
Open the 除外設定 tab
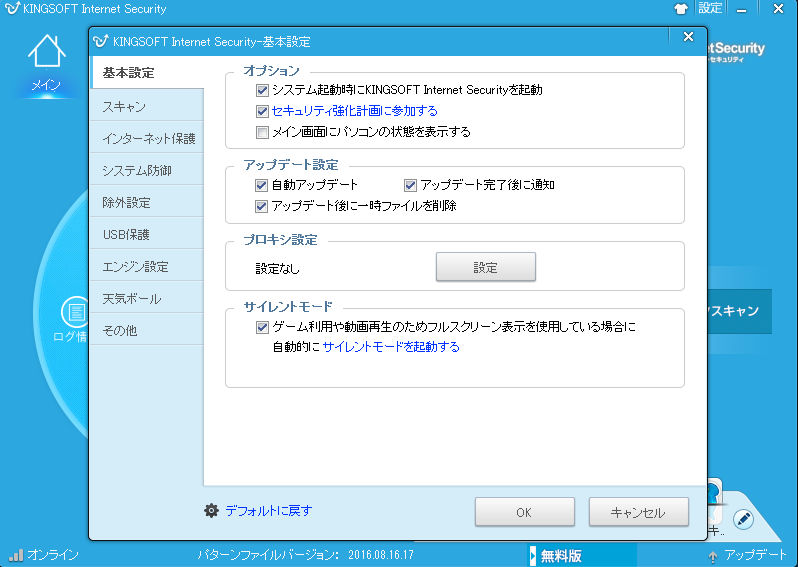point(147,203)
